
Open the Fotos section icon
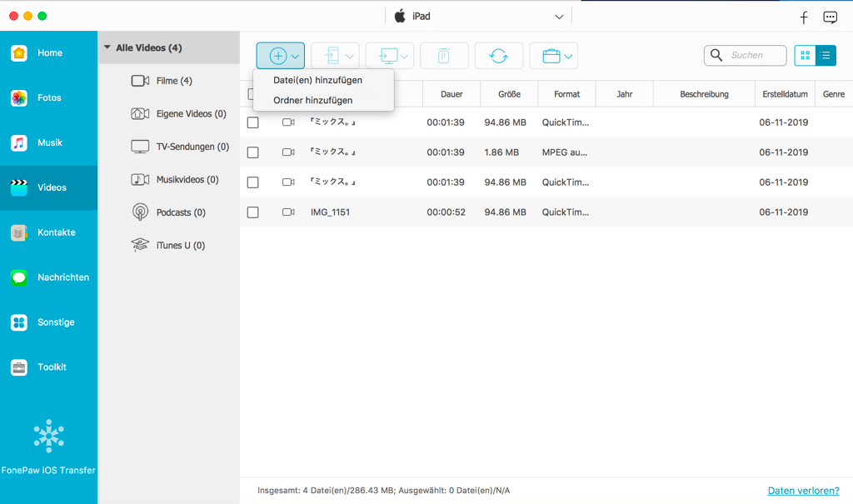(19, 98)
